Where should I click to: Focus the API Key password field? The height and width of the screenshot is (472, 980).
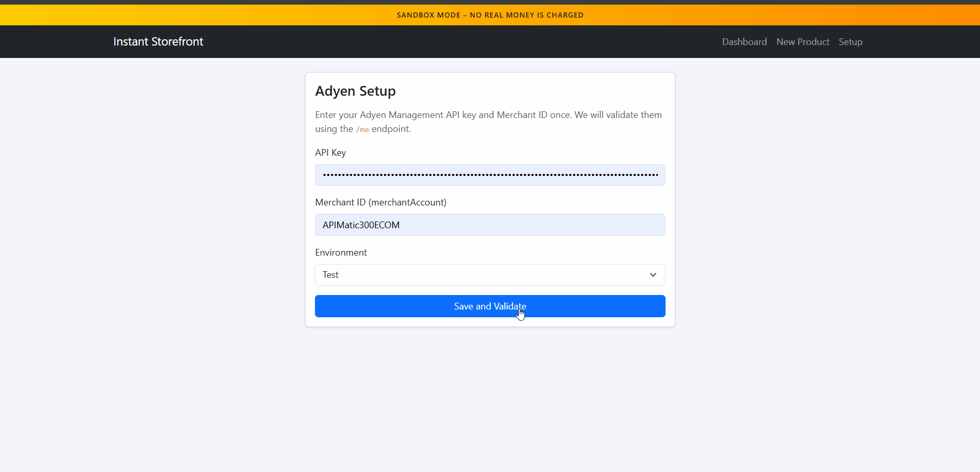pyautogui.click(x=490, y=175)
